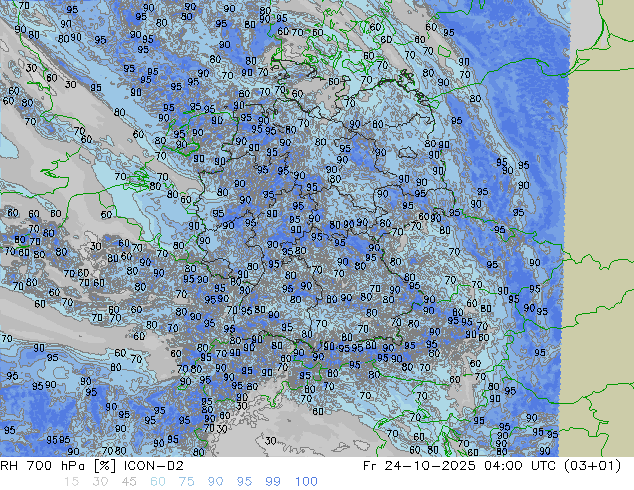Select the legend value 75
The height and width of the screenshot is (490, 634).
[186, 482]
